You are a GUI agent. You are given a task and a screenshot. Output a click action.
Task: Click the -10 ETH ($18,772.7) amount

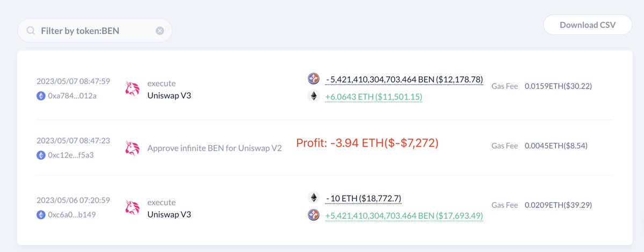point(364,198)
